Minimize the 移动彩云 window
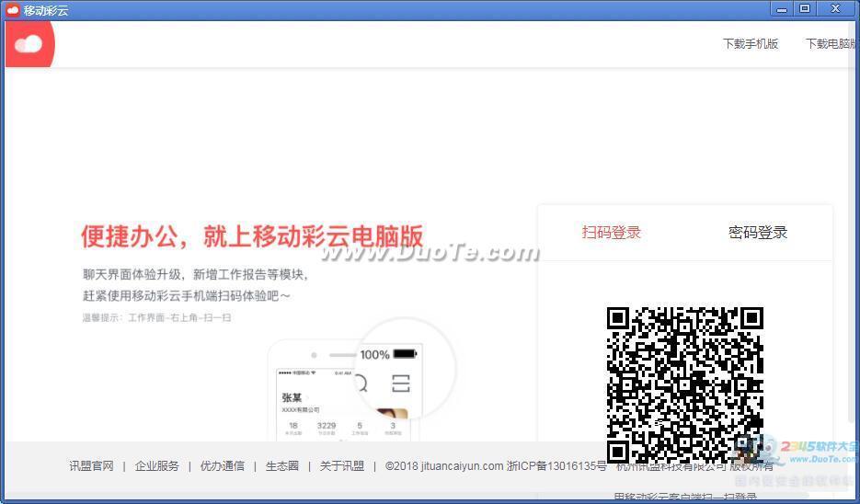The image size is (860, 504). (x=782, y=9)
